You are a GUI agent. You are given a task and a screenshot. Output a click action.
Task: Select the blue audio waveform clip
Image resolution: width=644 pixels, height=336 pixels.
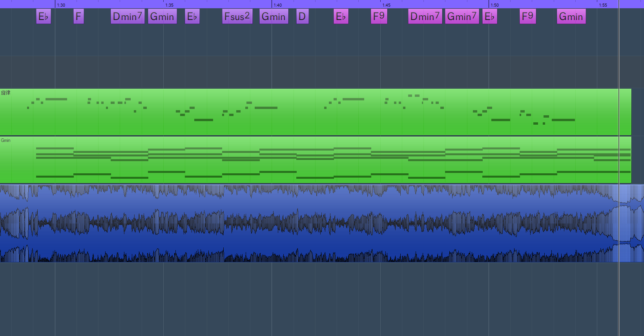322,223
